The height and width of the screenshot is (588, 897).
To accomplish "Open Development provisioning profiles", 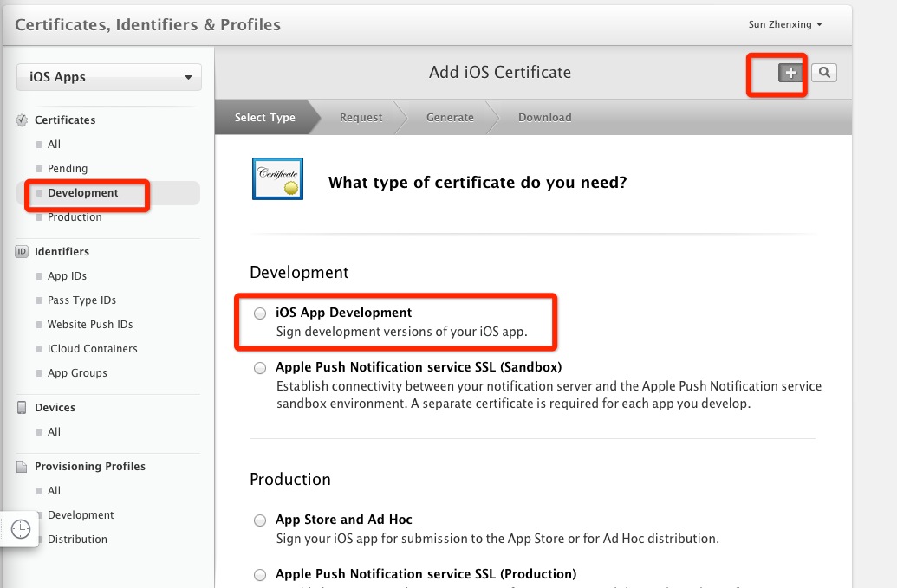I will click(80, 515).
